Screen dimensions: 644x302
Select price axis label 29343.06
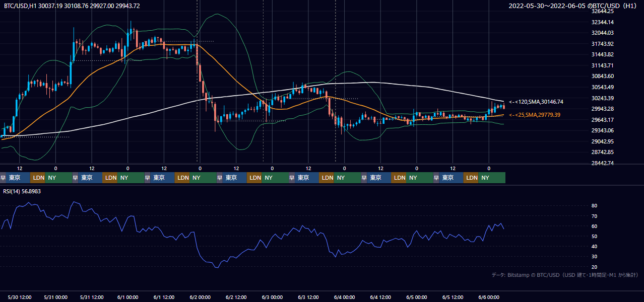coord(602,130)
